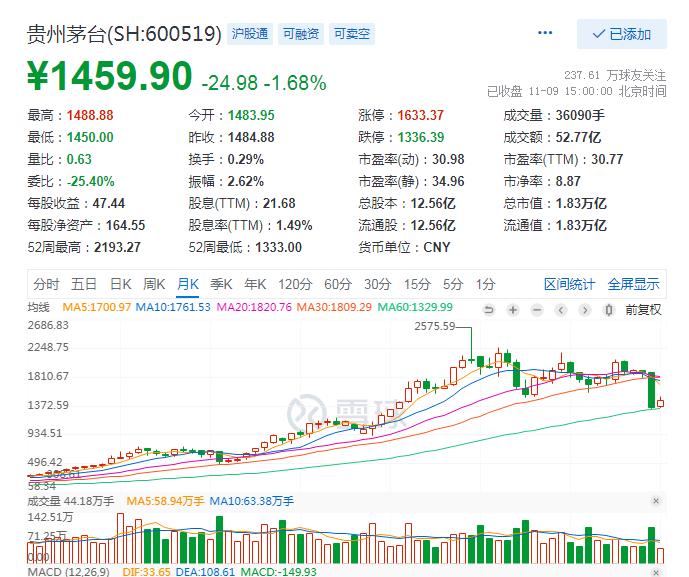Viewport: 689px width, 577px height.
Task: Click the MA5:1700.97 legend
Action: [97, 307]
